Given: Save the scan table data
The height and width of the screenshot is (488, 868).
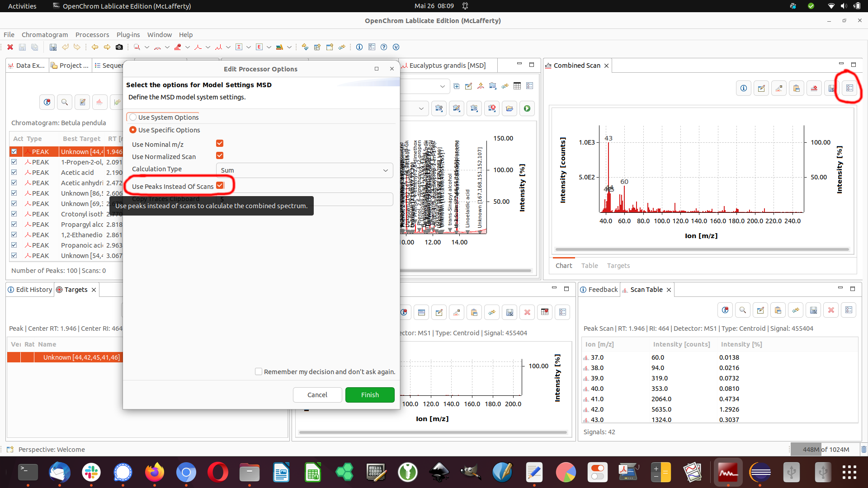Looking at the screenshot, I should (x=814, y=310).
